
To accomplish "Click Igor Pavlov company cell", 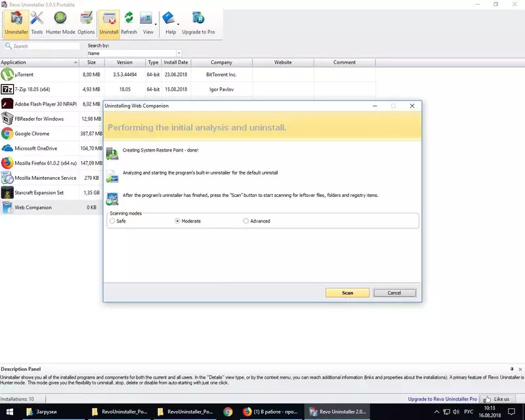I will click(221, 89).
